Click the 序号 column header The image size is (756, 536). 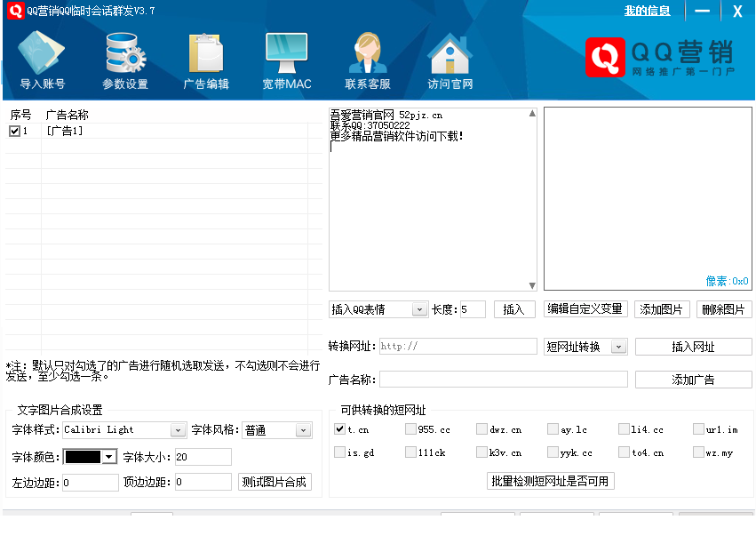coord(20,115)
